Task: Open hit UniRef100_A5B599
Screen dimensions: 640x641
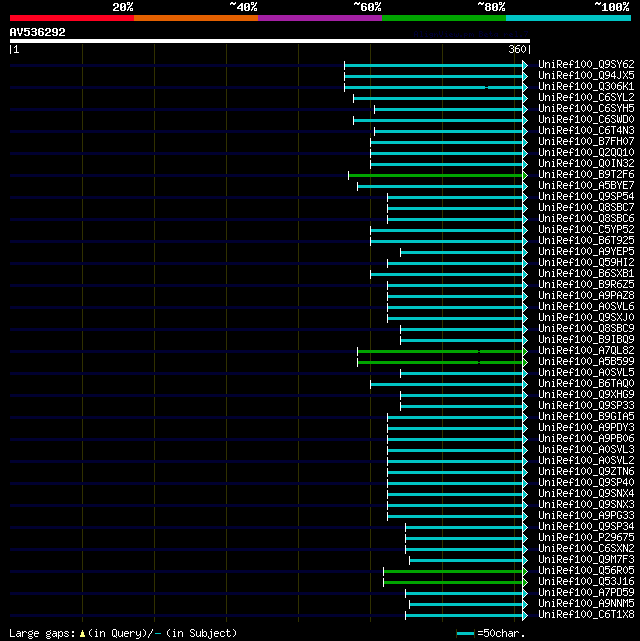Action: [x=586, y=362]
